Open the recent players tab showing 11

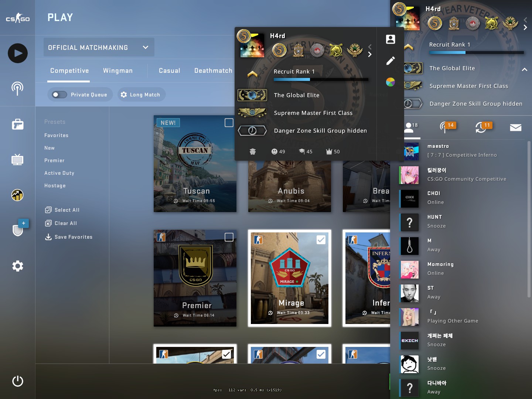point(484,127)
